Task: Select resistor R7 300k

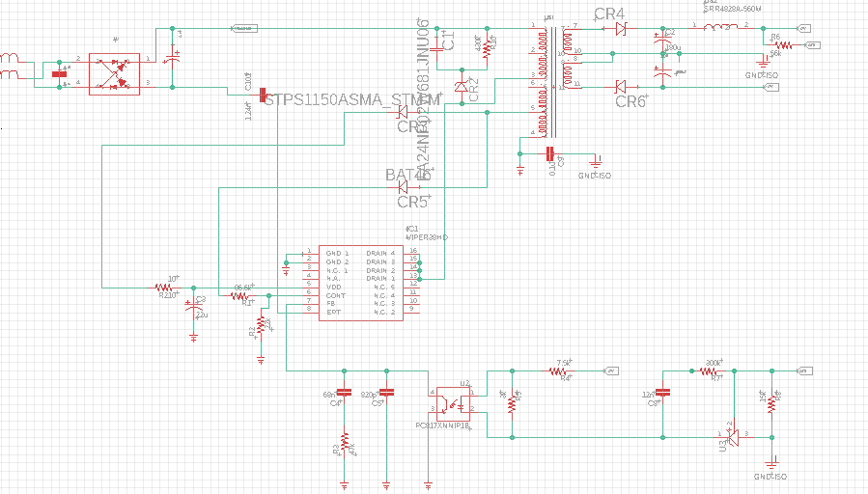Action: tap(711, 371)
